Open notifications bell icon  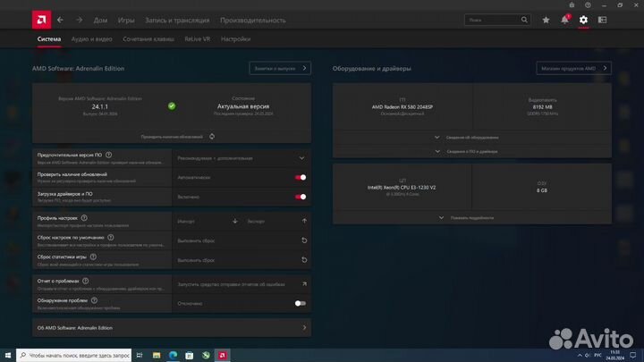[565, 20]
